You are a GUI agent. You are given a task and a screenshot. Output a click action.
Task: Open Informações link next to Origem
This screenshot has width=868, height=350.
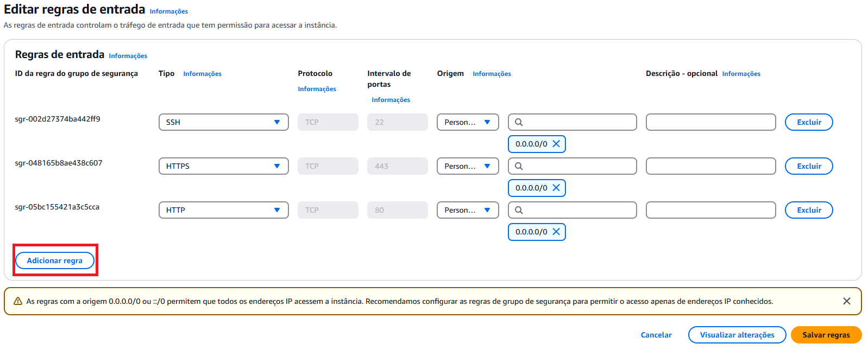click(x=492, y=74)
